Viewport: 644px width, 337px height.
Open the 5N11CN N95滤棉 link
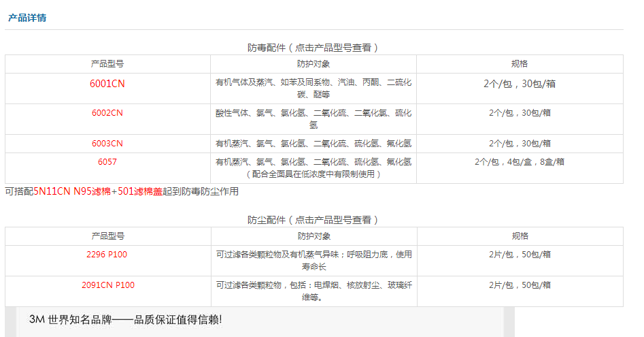(72, 191)
